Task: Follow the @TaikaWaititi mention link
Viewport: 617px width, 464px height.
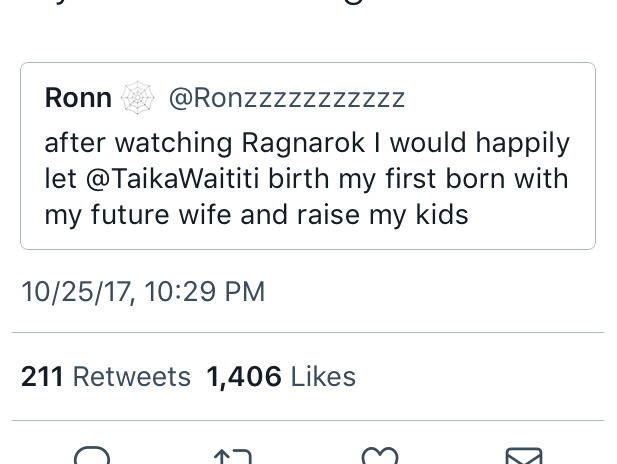Action: [x=172, y=178]
